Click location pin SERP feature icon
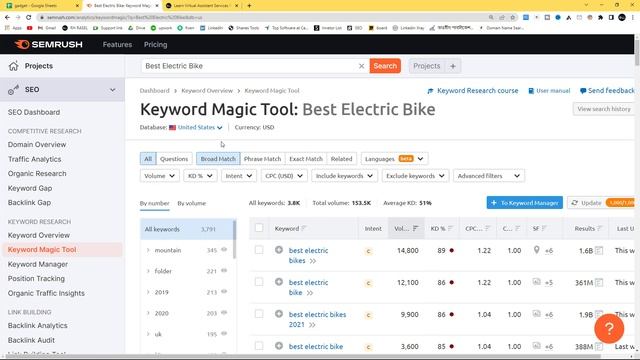The image size is (640, 360). point(537,250)
